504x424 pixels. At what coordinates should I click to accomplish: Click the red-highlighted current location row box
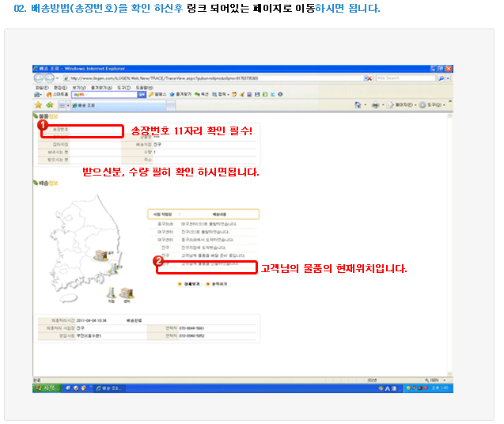(x=206, y=268)
